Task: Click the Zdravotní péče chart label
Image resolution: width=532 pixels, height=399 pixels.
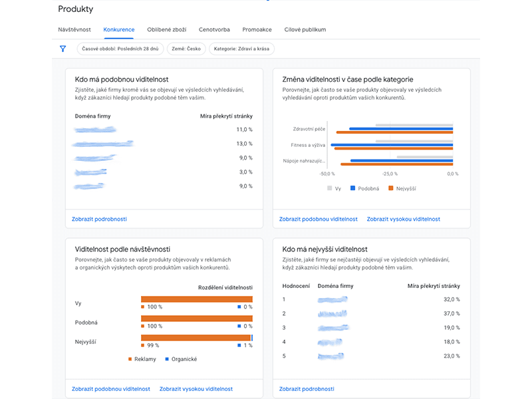Action: click(309, 129)
